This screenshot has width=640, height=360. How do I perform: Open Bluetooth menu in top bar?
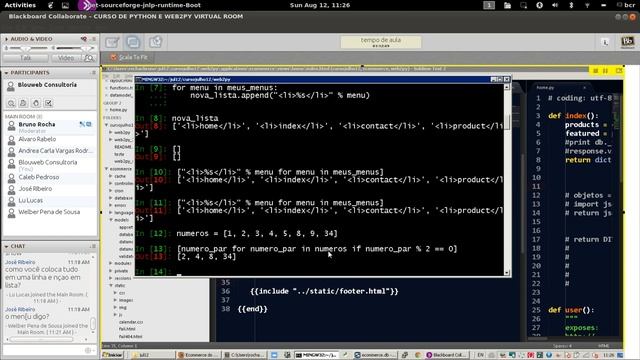(x=571, y=5)
